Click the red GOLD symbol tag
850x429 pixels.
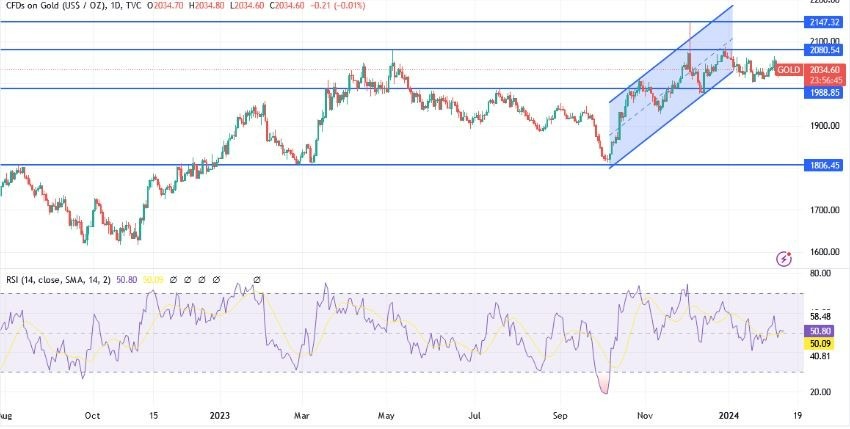coord(788,70)
